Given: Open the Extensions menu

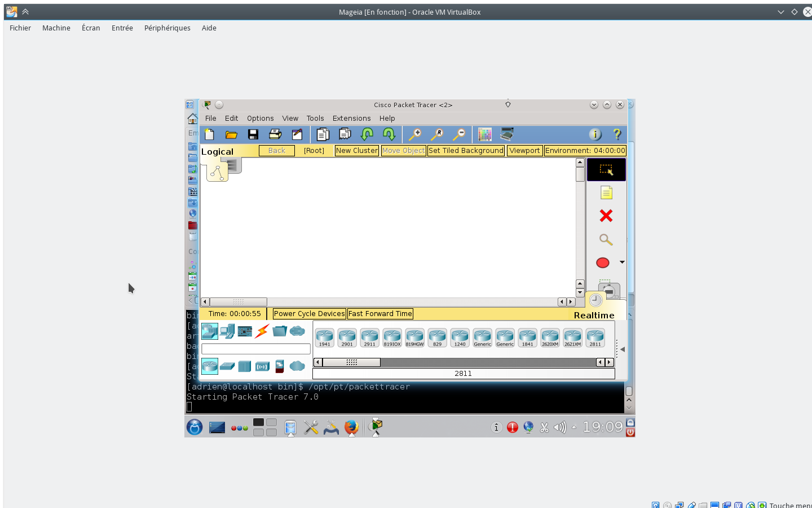Looking at the screenshot, I should (x=351, y=119).
